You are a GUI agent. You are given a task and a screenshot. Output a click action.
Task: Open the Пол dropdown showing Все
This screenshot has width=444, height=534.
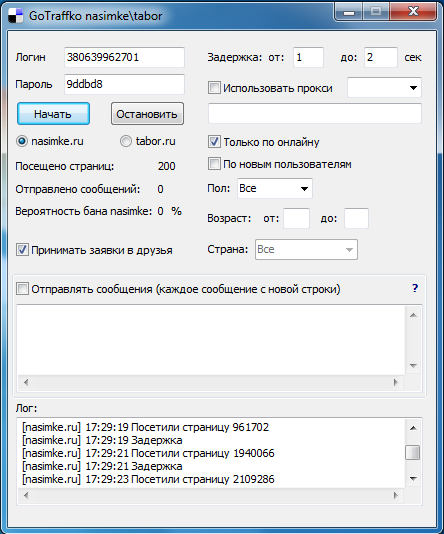(x=275, y=188)
